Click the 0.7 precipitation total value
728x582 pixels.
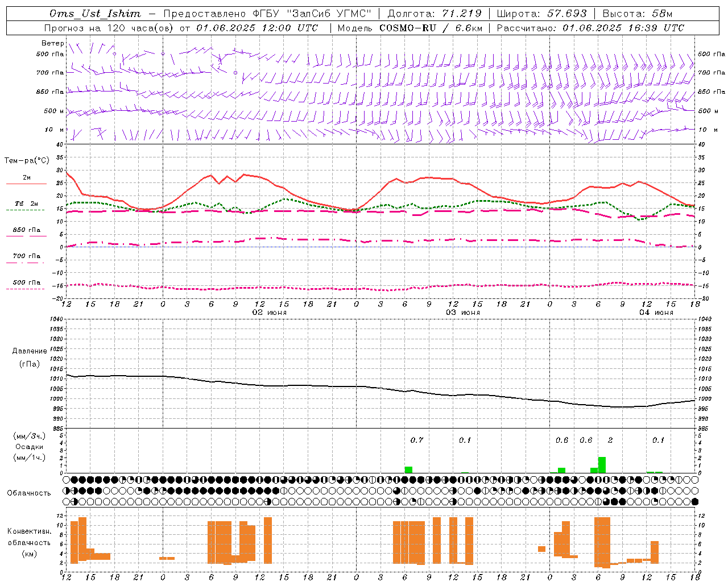pyautogui.click(x=417, y=440)
